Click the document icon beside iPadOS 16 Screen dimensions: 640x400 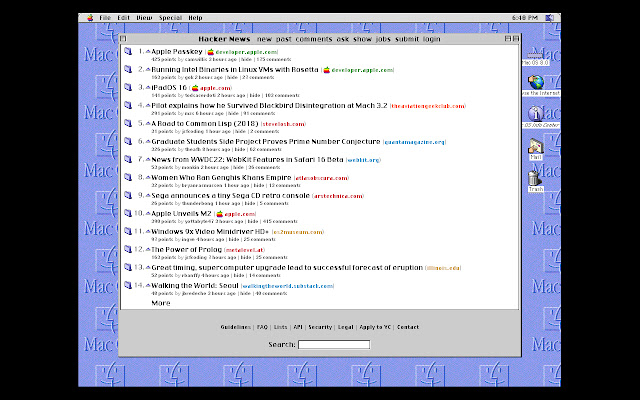point(128,87)
